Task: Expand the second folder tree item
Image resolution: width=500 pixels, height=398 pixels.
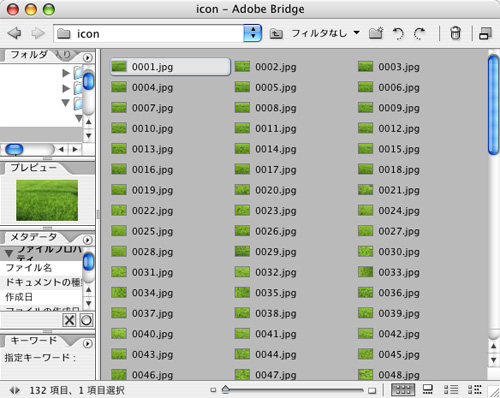Action: point(66,88)
